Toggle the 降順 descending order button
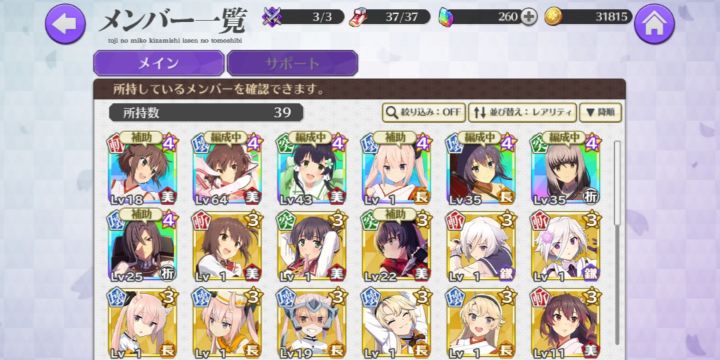The width and height of the screenshot is (720, 360). pos(601,112)
